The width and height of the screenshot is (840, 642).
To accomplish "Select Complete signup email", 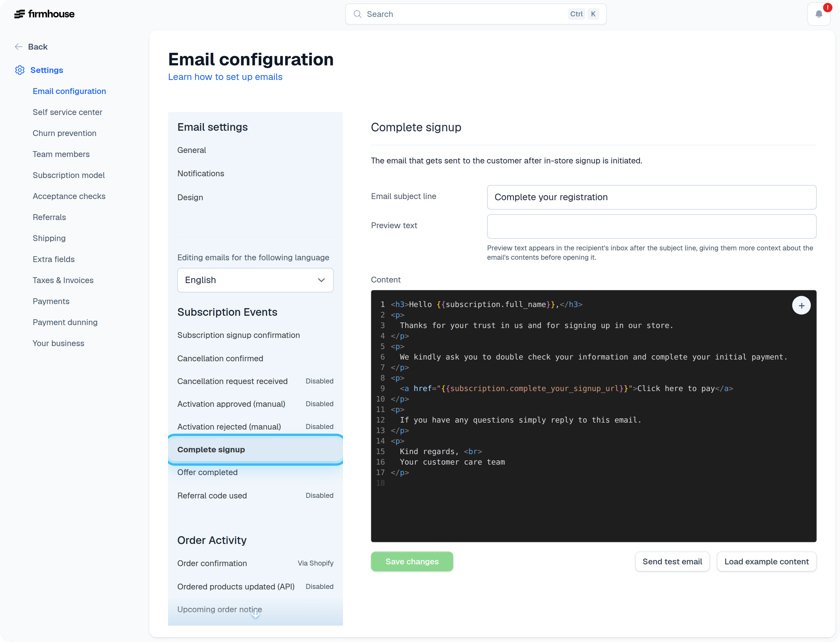I will (255, 449).
